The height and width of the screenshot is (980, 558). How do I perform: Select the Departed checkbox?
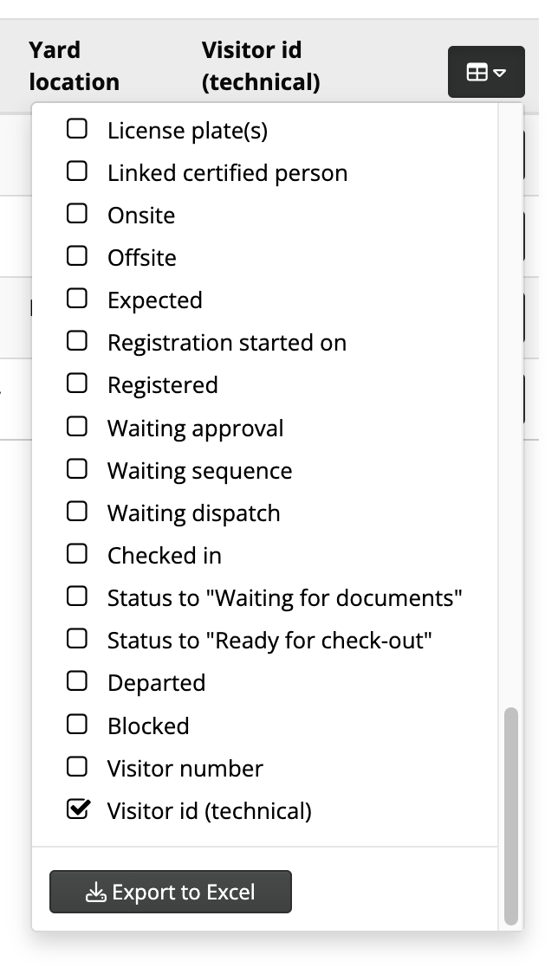(x=77, y=681)
